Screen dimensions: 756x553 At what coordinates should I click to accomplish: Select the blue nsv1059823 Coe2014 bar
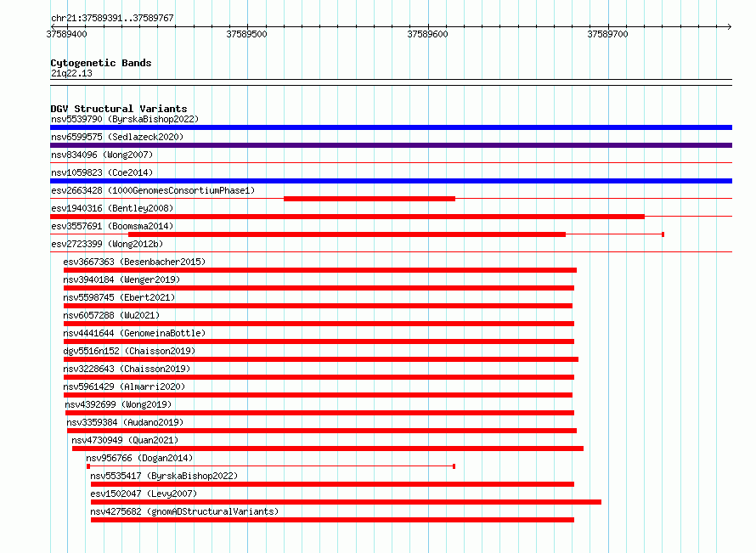(x=391, y=181)
